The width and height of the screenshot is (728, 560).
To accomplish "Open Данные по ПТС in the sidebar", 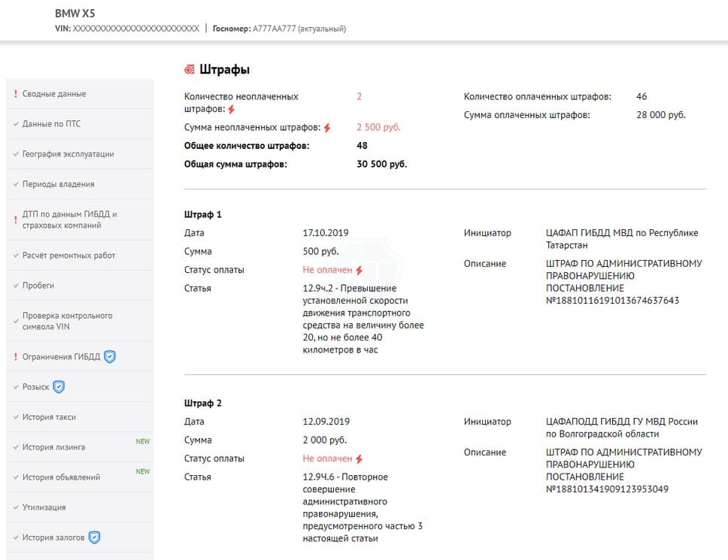I will tap(80, 124).
